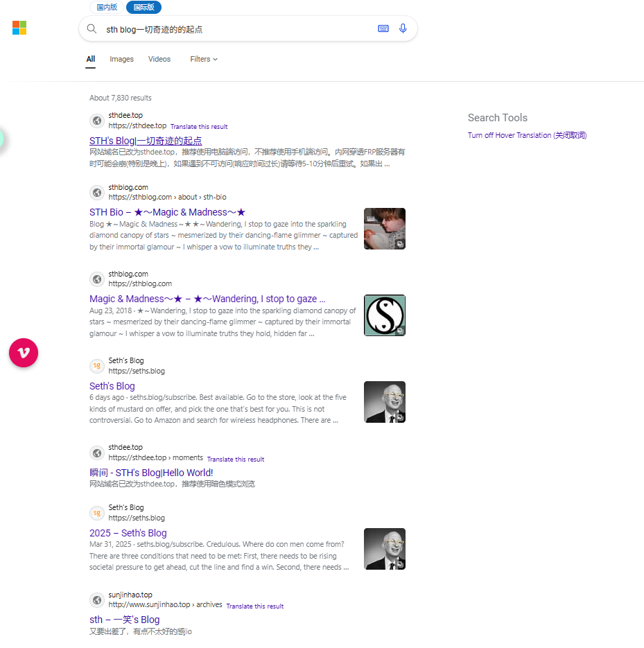Open the Magic & Madness S logo thumbnail
Screen dimensions: 644x648
[385, 315]
